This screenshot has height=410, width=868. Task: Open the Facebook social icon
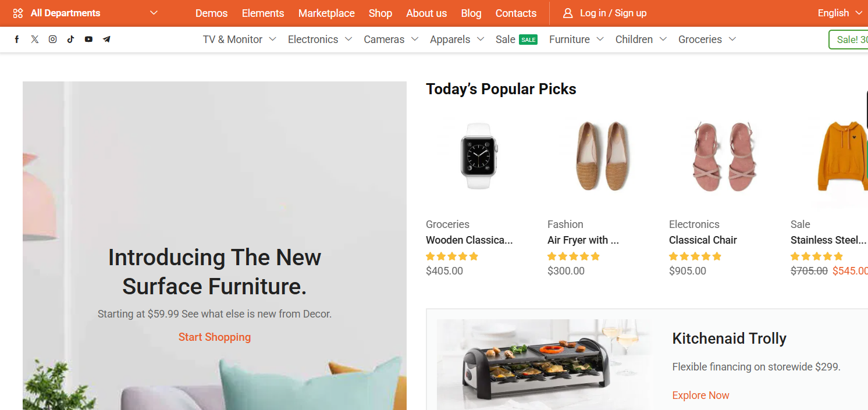[x=17, y=40]
